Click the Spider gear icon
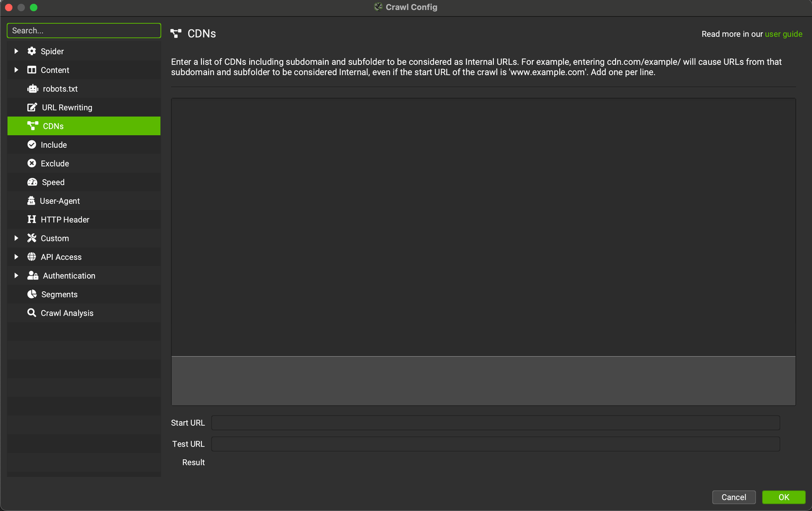Image resolution: width=812 pixels, height=511 pixels. pyautogui.click(x=31, y=51)
